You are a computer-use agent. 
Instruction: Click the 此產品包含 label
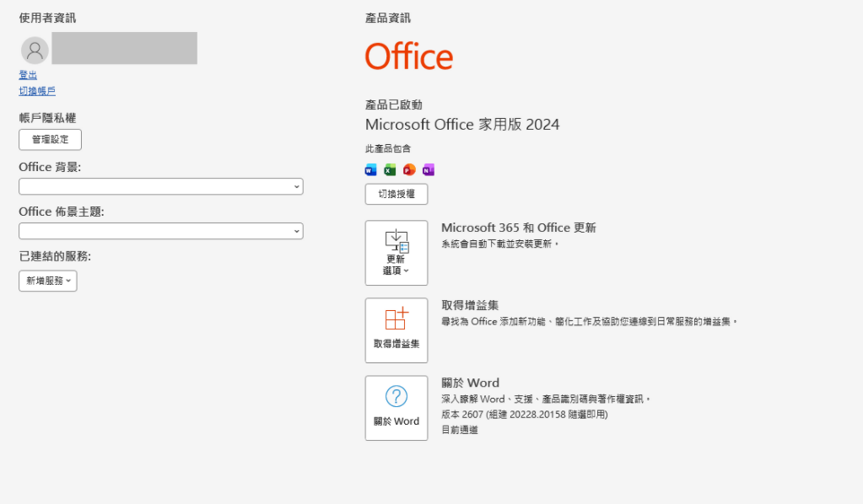387,149
